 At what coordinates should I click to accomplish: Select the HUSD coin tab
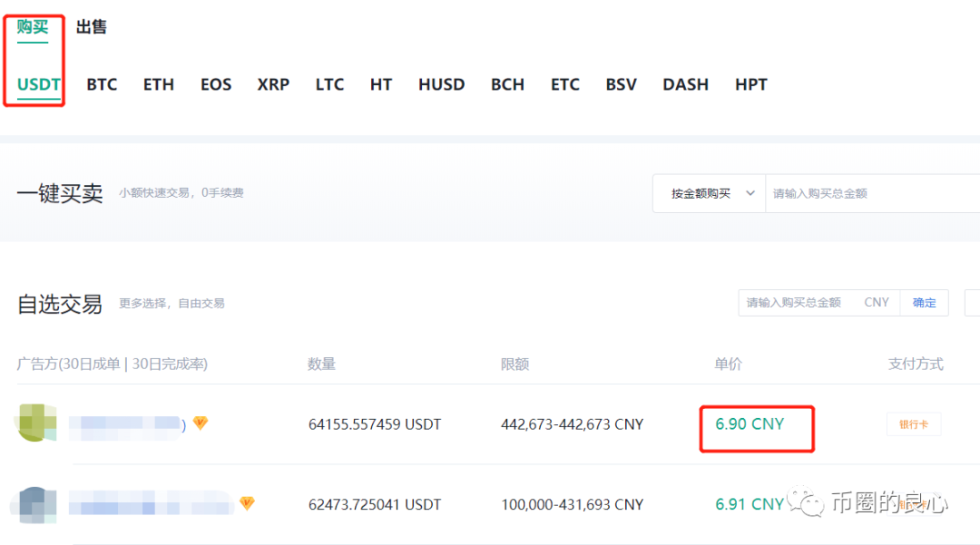point(442,84)
